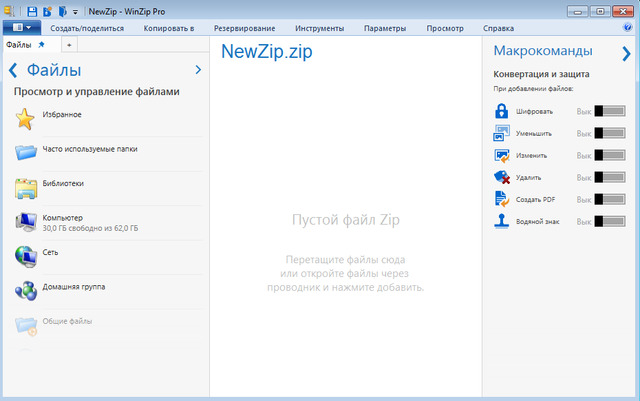
Task: Click the Шифровать lock icon
Action: tap(501, 111)
